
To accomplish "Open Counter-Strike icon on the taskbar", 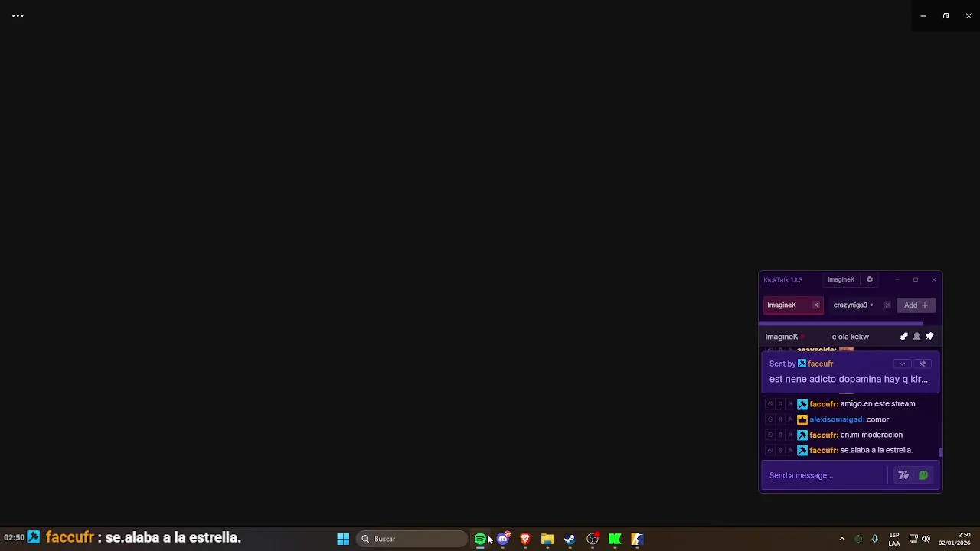I will (637, 539).
